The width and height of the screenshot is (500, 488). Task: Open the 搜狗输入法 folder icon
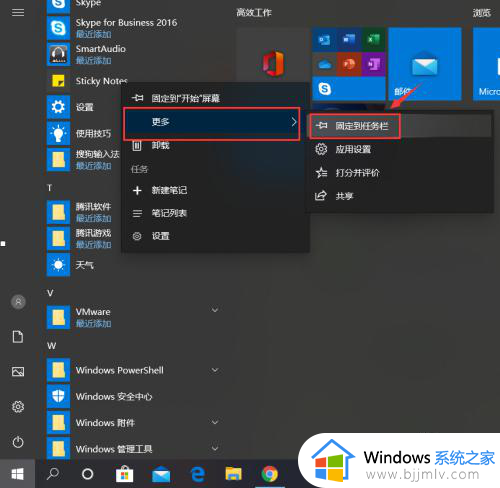[58, 160]
